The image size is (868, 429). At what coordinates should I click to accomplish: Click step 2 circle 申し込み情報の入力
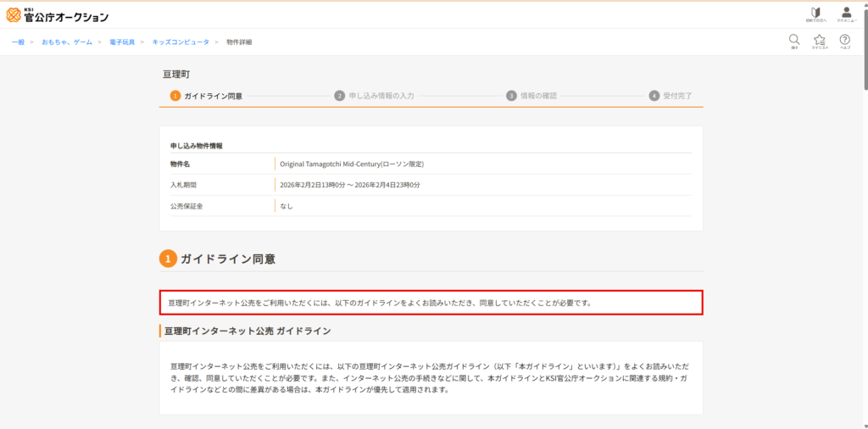pyautogui.click(x=339, y=96)
